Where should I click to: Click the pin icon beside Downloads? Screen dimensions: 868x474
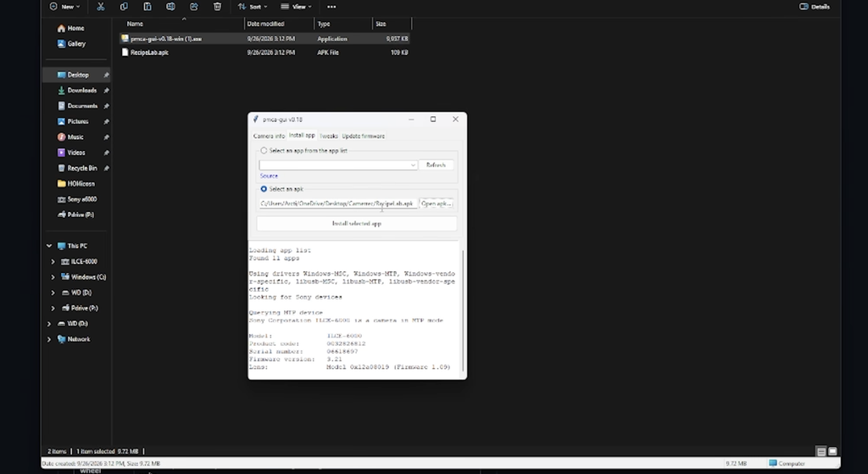click(x=106, y=90)
